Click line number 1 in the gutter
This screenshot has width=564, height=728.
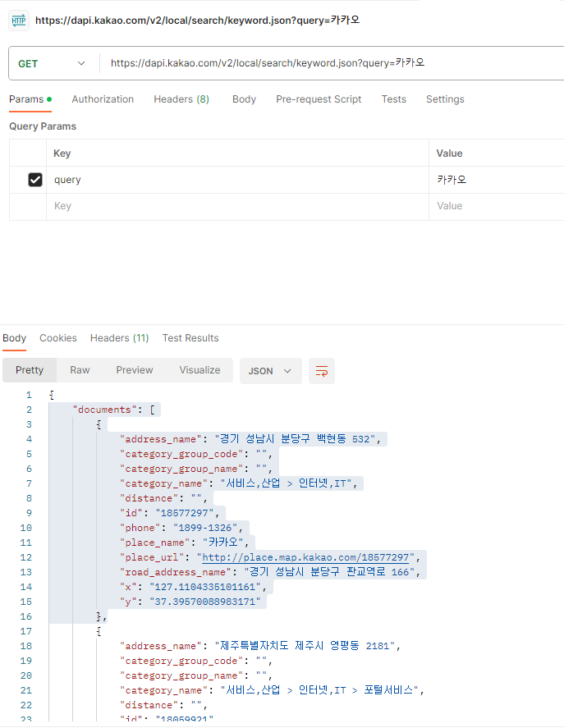coord(29,395)
